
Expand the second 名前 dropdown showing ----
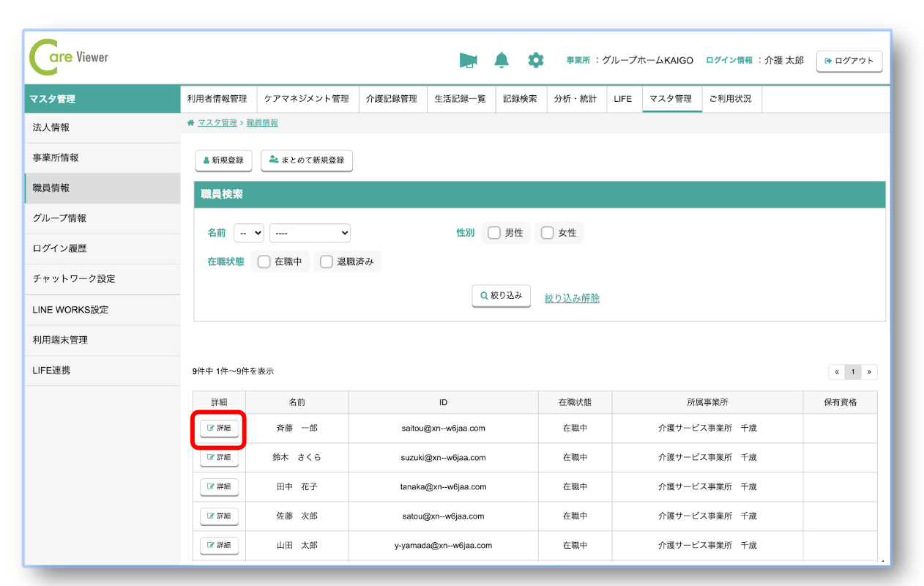310,233
